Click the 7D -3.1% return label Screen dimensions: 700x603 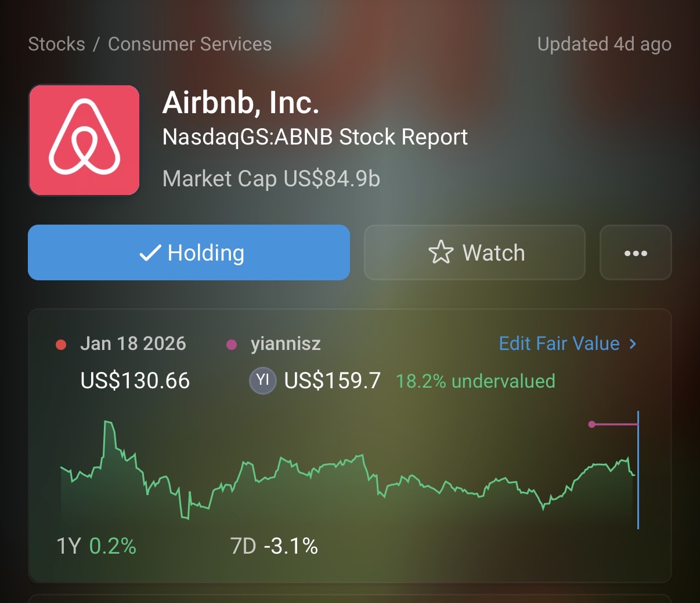(274, 546)
